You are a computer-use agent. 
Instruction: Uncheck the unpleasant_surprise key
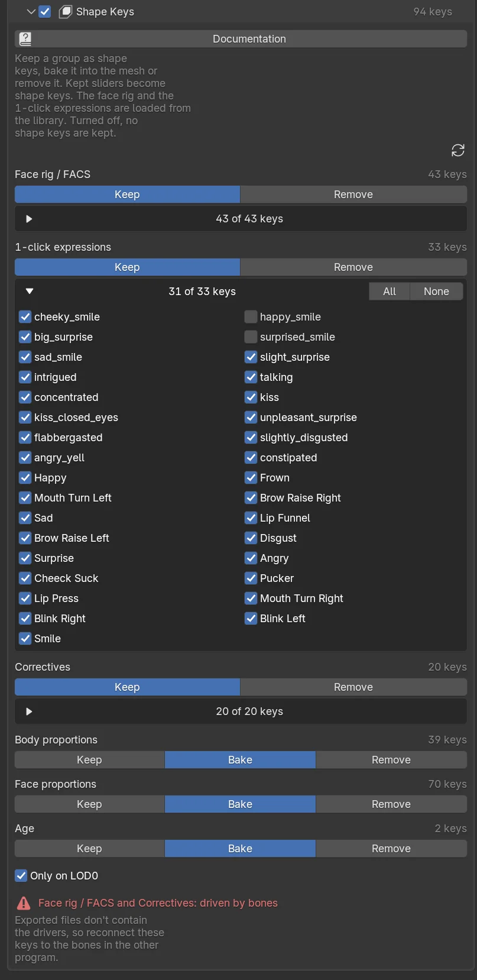pyautogui.click(x=251, y=418)
